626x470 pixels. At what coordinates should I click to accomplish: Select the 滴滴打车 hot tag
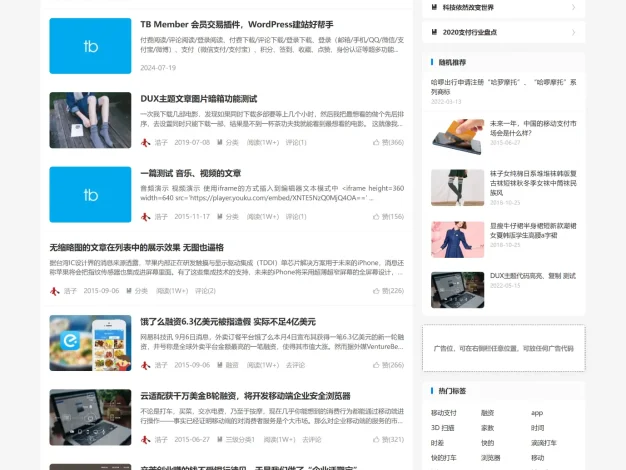(544, 442)
